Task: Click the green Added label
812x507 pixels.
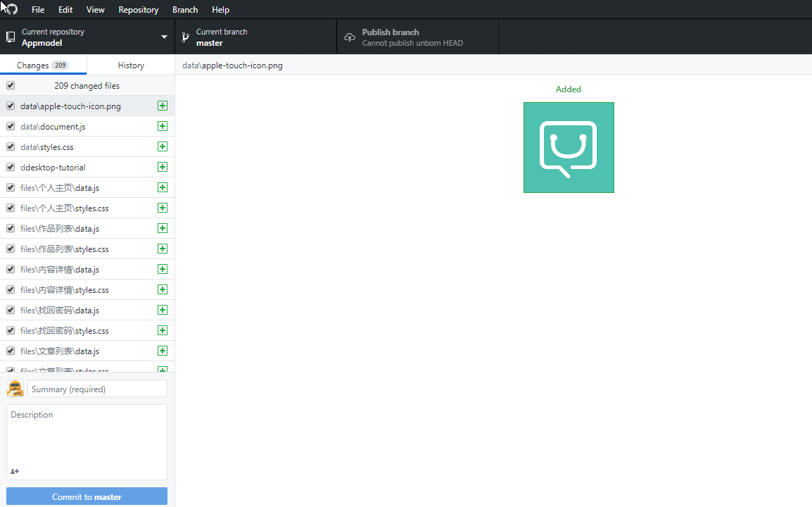Action: [568, 89]
